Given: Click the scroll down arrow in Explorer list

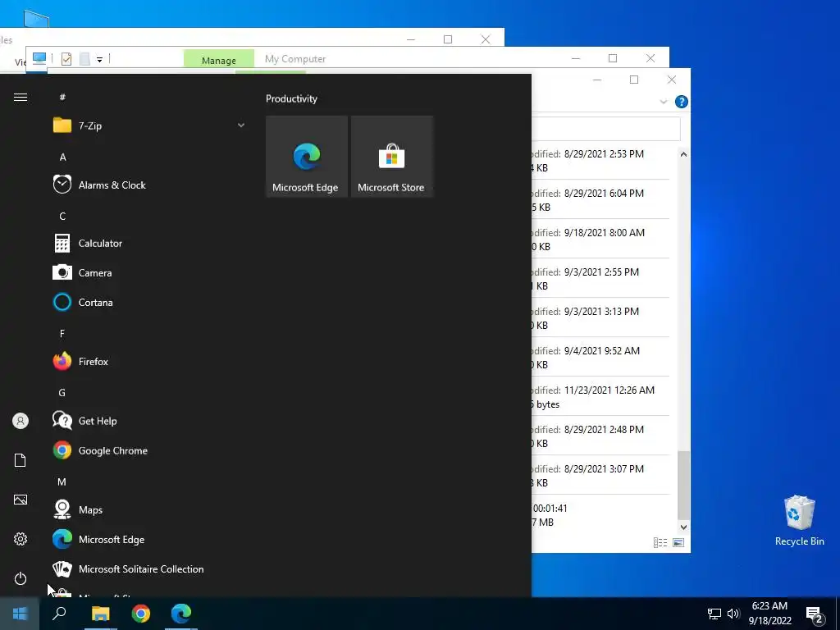Looking at the screenshot, I should (x=683, y=527).
